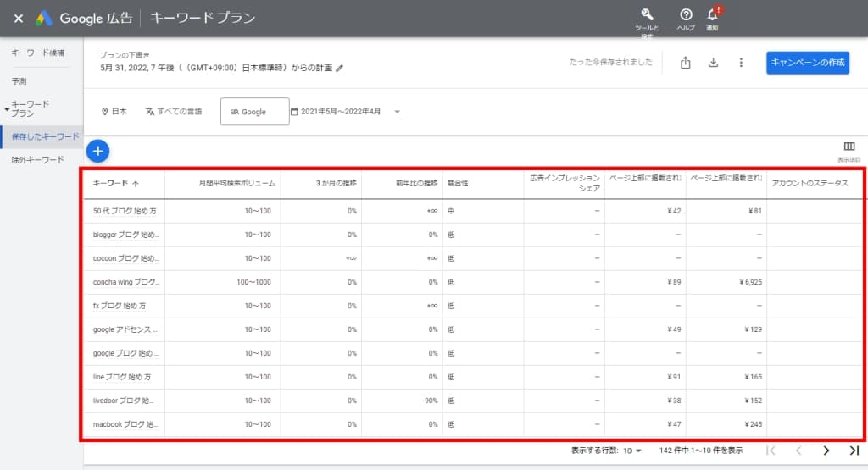This screenshot has height=470, width=868.
Task: Sort by 月間平均検索ボリューム column header
Action: pos(237,183)
